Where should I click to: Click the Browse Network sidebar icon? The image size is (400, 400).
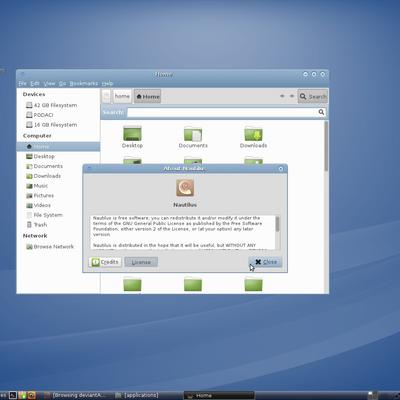pyautogui.click(x=29, y=247)
